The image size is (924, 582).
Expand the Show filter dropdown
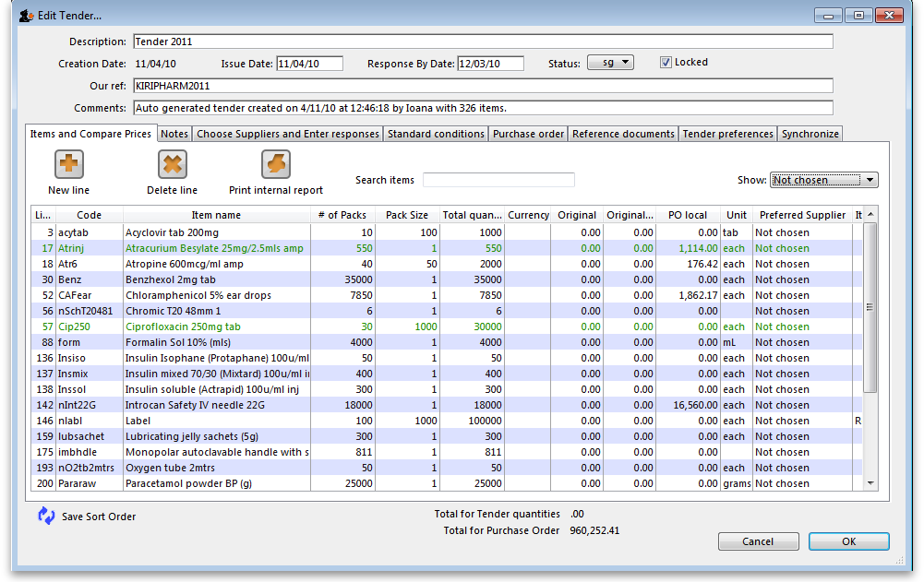click(823, 180)
